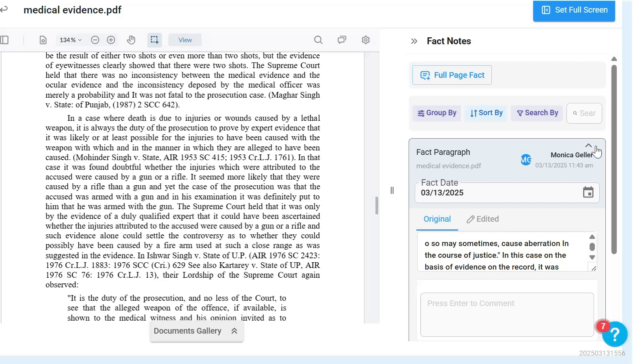Collapse the Fact Paragraph card chevron
Screen dimensions: 633x364
tap(588, 145)
